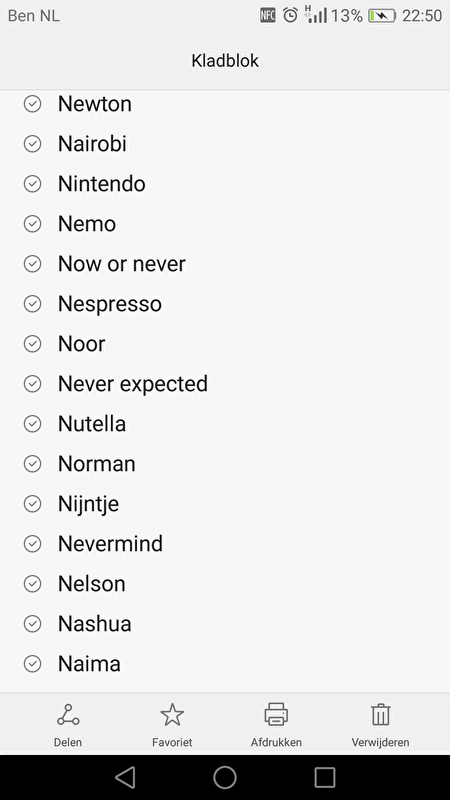The width and height of the screenshot is (450, 800).
Task: Tap the Verwijderen trash icon
Action: 380,714
